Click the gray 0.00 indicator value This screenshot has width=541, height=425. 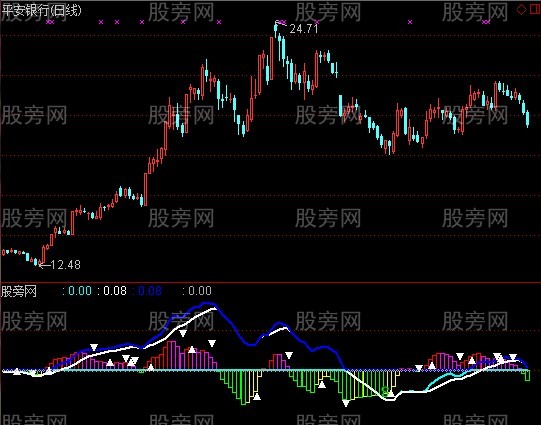point(200,291)
